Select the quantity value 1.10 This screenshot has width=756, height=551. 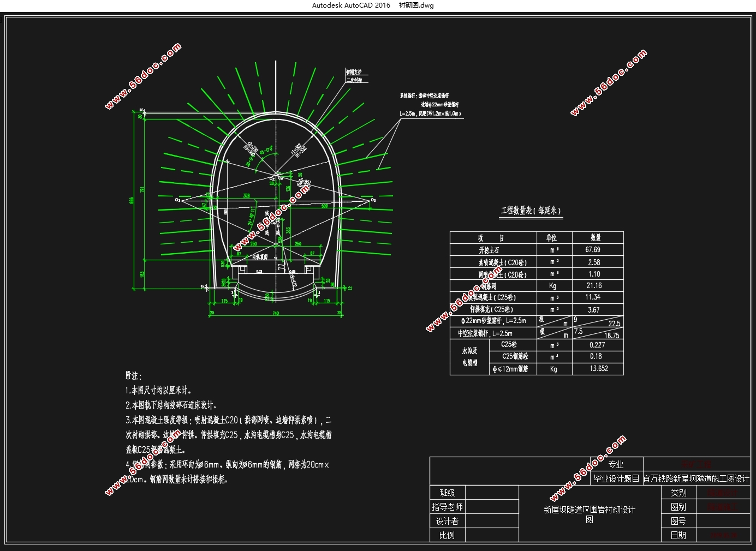594,274
